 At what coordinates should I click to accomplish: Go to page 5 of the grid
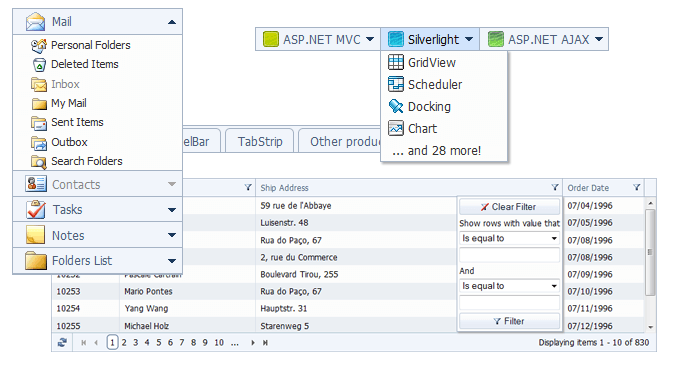159,343
